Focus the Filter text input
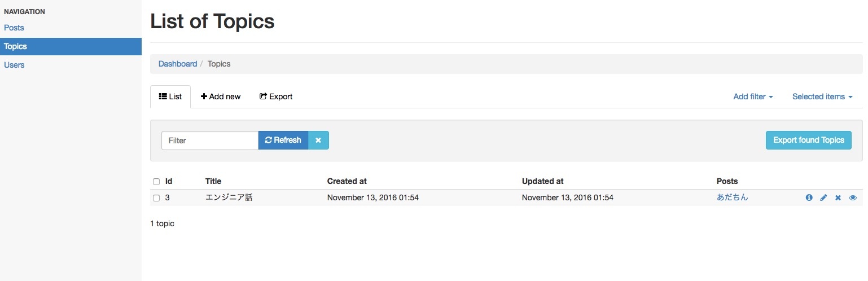Viewport: 868px width, 281px height. pos(210,140)
